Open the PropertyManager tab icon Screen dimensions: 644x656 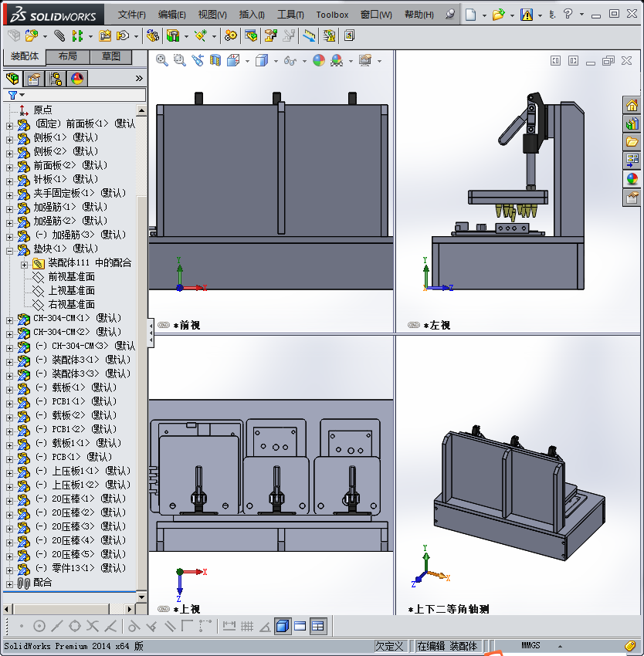pos(34,79)
